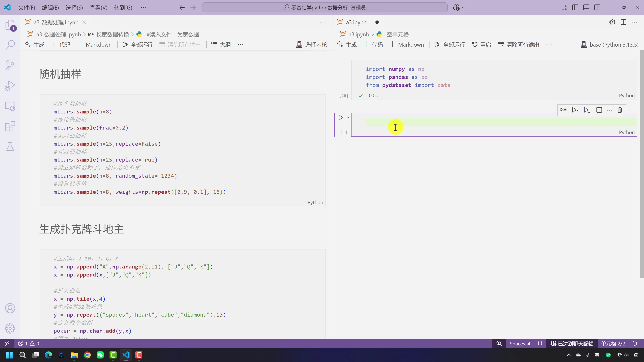
Task: Open Copilot dropdown in title bar
Action: click(463, 8)
